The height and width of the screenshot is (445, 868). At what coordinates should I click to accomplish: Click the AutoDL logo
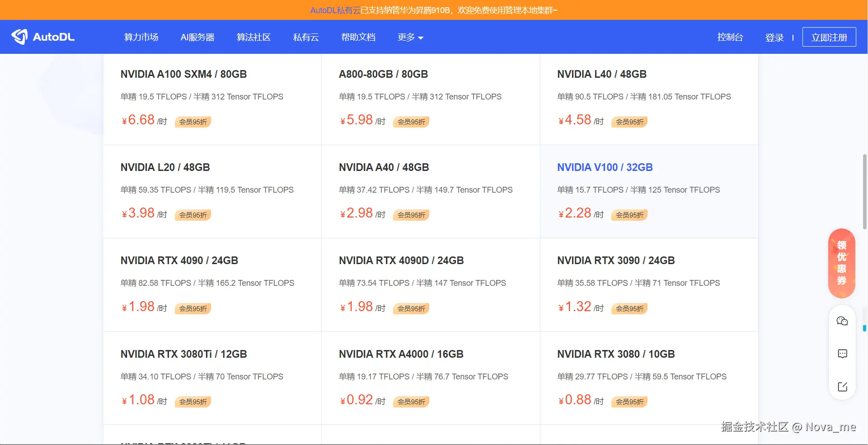43,37
